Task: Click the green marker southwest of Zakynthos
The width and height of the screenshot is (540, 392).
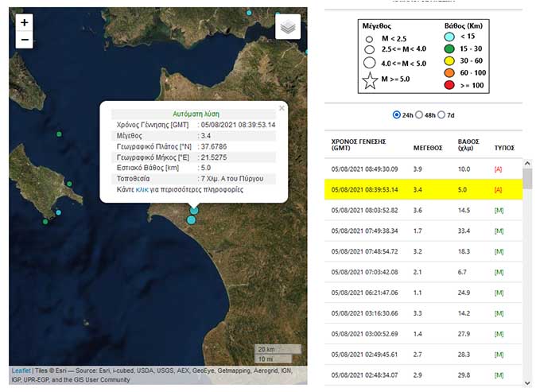Action: pyautogui.click(x=45, y=222)
